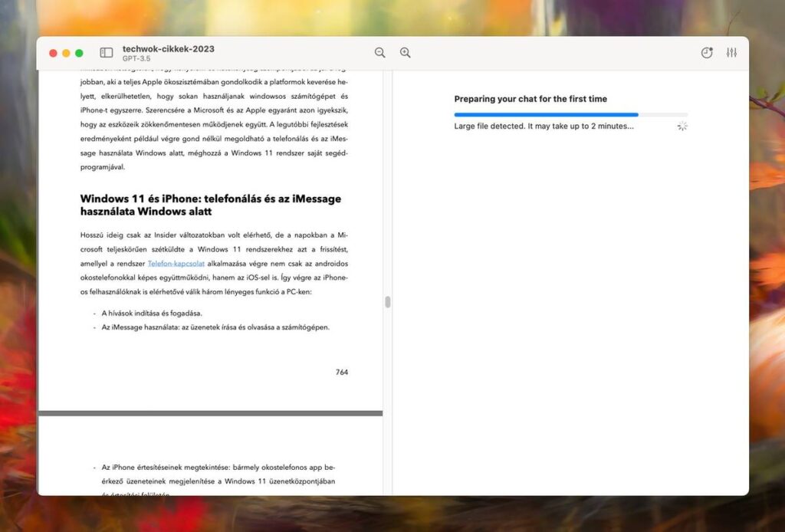Screen dimensions: 785x532
Task: Click the Telefon-kapcsolat hyperlink
Action: pyautogui.click(x=176, y=263)
